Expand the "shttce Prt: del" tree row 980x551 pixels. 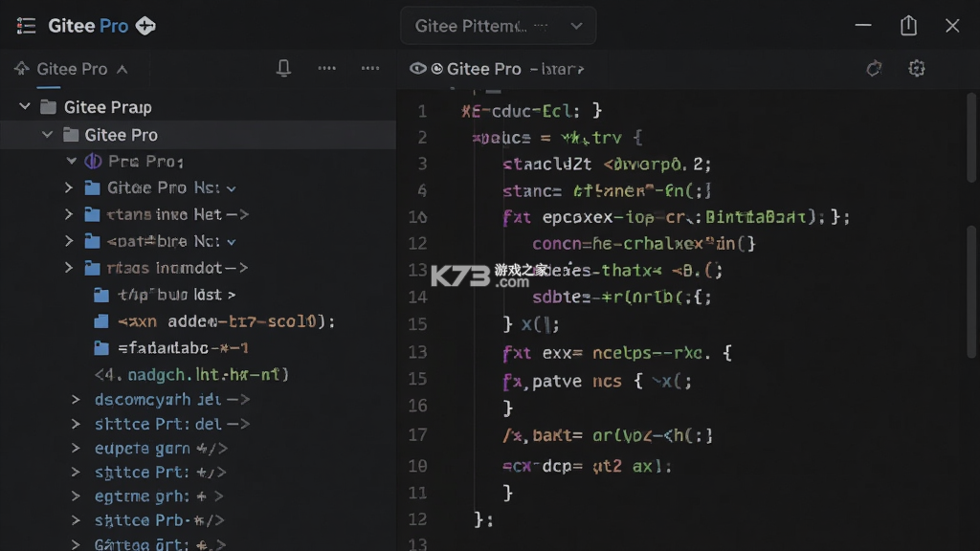(x=76, y=424)
